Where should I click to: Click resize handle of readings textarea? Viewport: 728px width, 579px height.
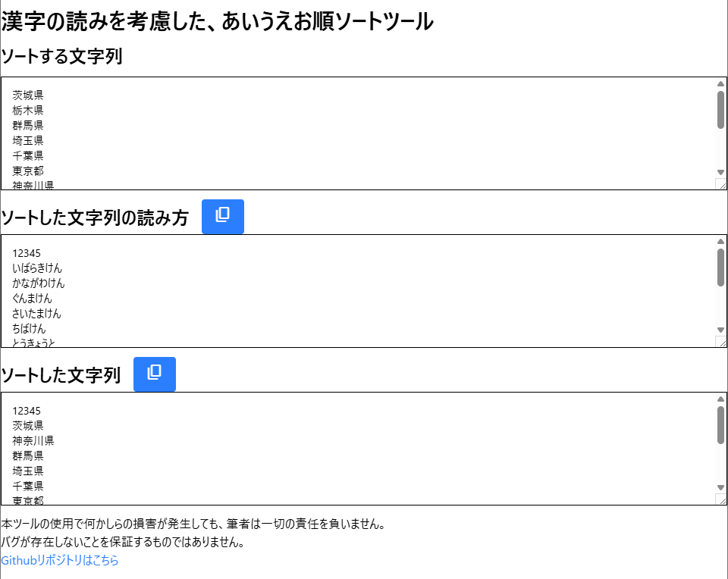click(721, 342)
